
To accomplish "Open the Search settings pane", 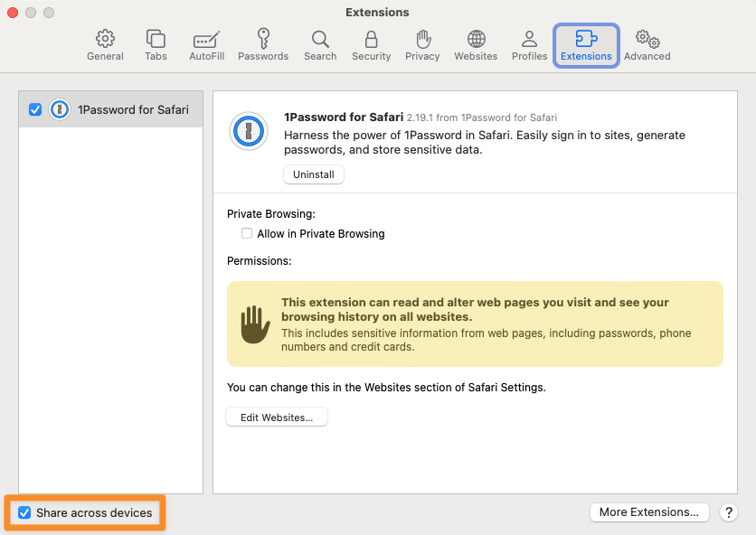I will (x=320, y=45).
